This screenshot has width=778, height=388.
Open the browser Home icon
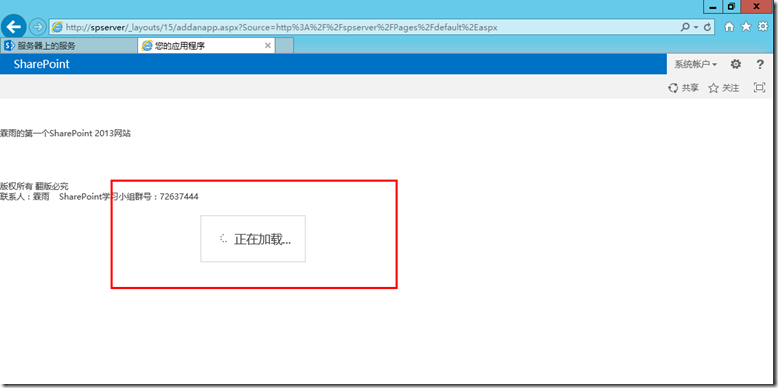729,27
